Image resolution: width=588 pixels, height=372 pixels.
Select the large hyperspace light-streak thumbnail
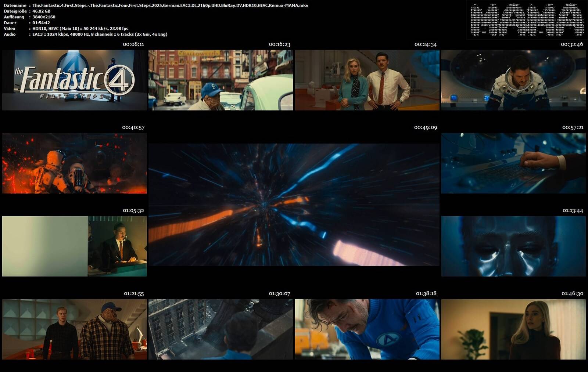click(x=294, y=205)
